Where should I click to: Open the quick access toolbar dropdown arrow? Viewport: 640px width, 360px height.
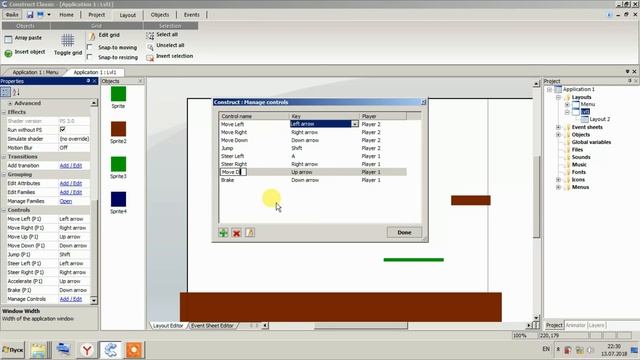coord(49,15)
